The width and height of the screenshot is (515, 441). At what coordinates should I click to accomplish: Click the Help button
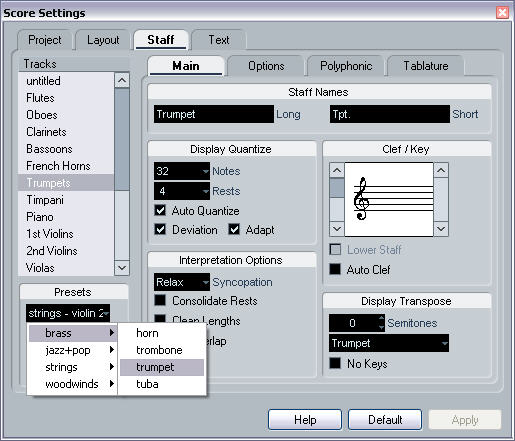[x=305, y=420]
